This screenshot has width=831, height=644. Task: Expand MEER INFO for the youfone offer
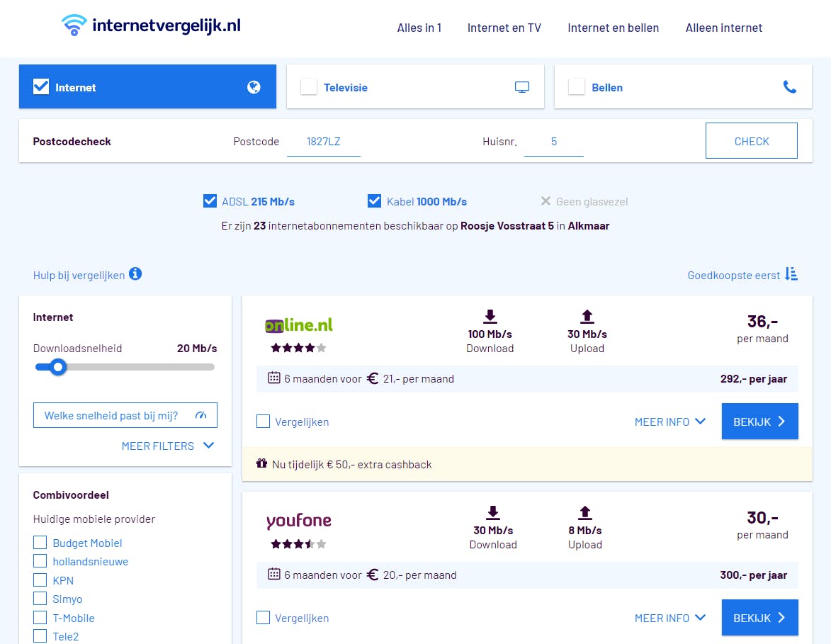(670, 618)
